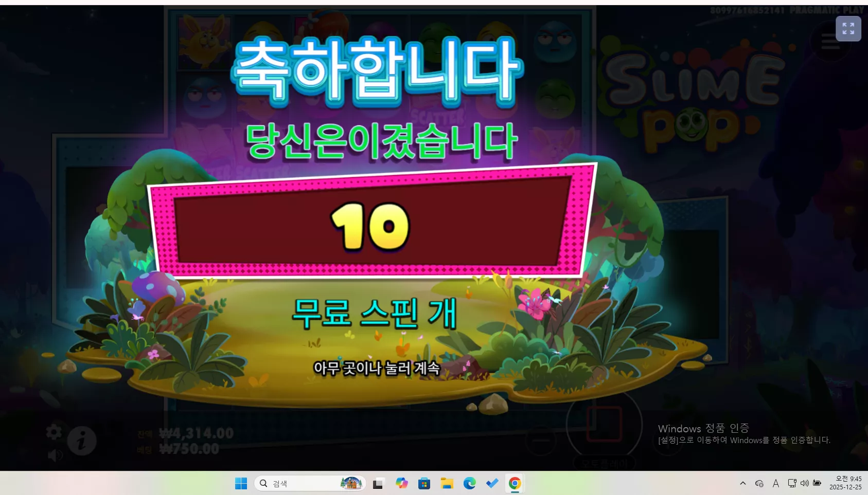
Task: Open the dimmed hamburger menu in the game
Action: click(830, 42)
